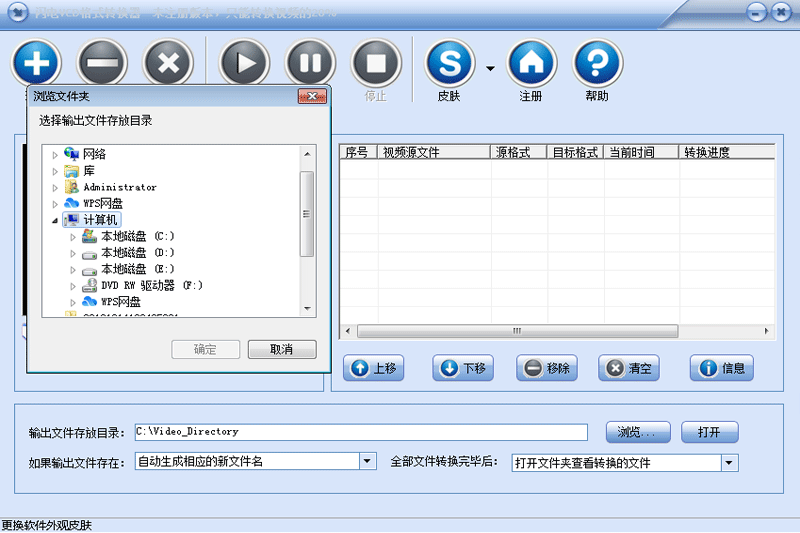This screenshot has height=533, width=800.
Task: Click the 移除 remove button
Action: point(547,368)
